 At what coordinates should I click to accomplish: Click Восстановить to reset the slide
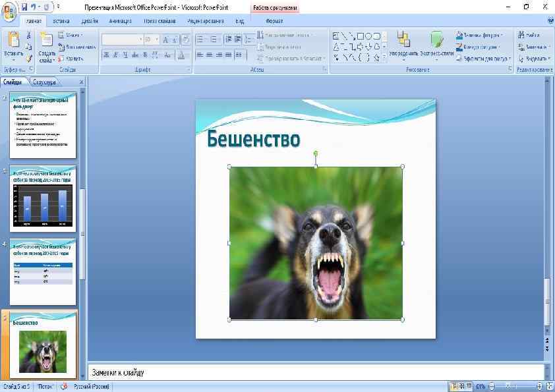[77, 47]
